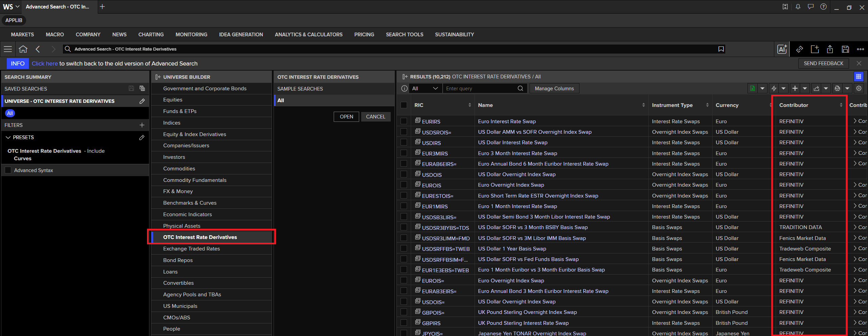Go to the Home page icon
The image size is (868, 336).
pyautogui.click(x=23, y=49)
